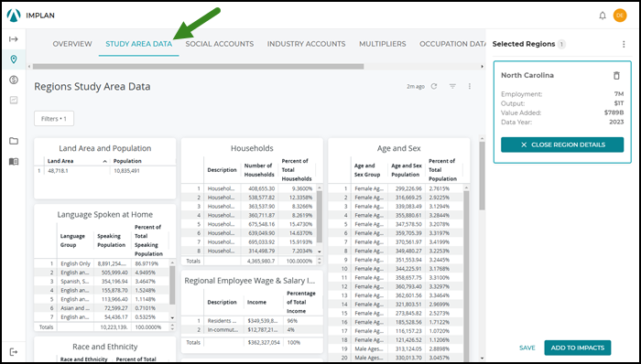This screenshot has height=364, width=641.
Task: Click the 48,718.1 land area value
Action: pyautogui.click(x=58, y=171)
